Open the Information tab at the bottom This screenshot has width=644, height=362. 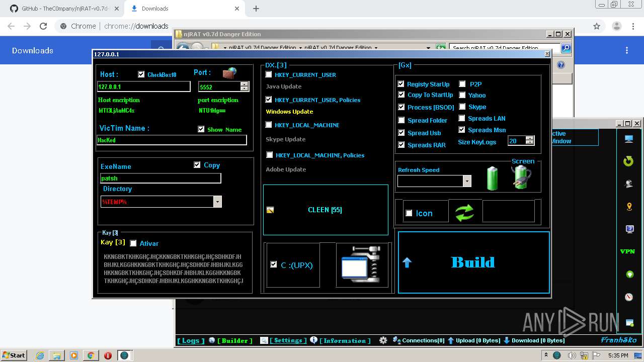(345, 340)
